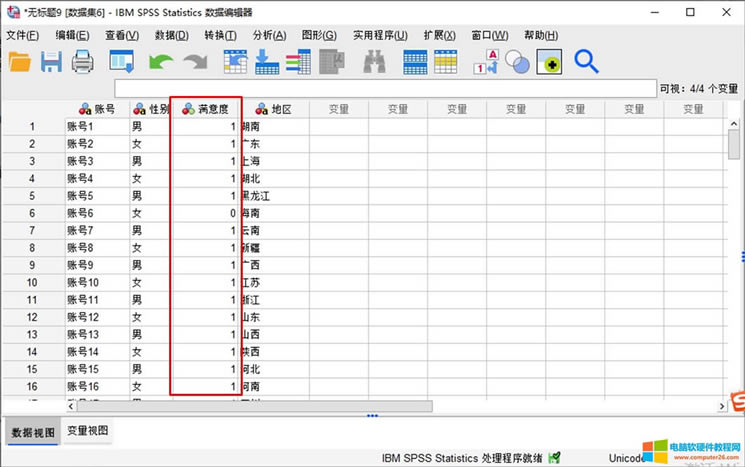Viewport: 745px width, 467px height.
Task: Open Find with the binoculars icon
Action: [x=374, y=62]
